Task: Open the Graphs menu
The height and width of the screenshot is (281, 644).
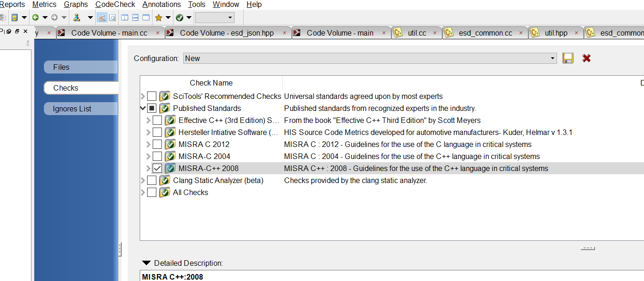Action: (x=76, y=4)
